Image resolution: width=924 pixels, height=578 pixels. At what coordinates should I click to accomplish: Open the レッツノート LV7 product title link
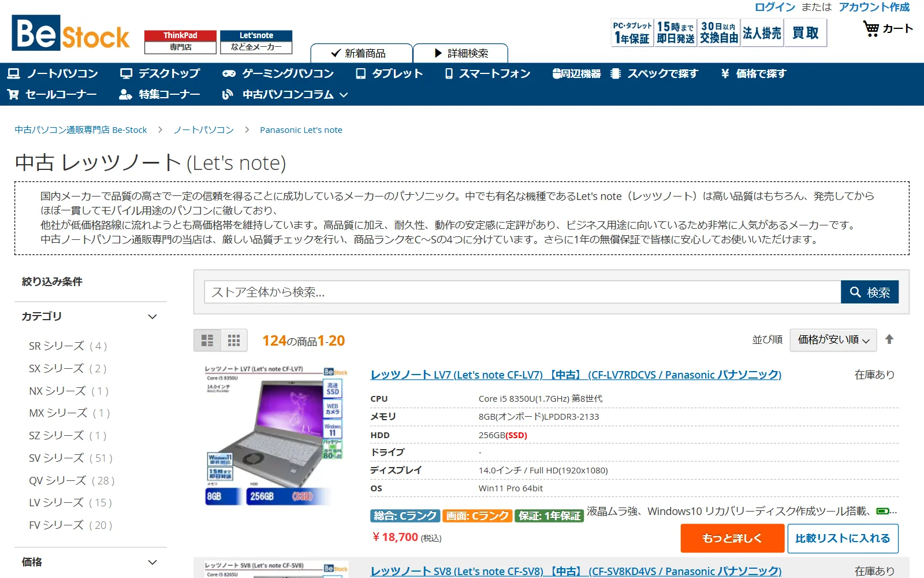(x=576, y=375)
